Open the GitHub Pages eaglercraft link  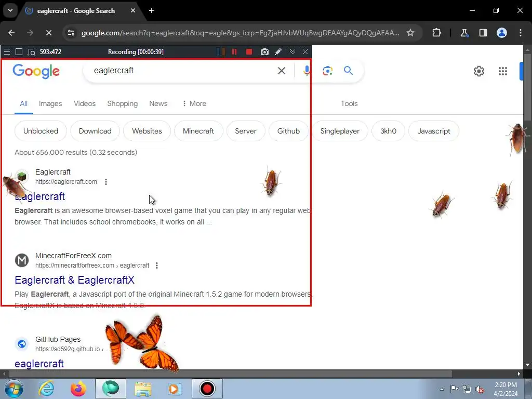click(39, 363)
